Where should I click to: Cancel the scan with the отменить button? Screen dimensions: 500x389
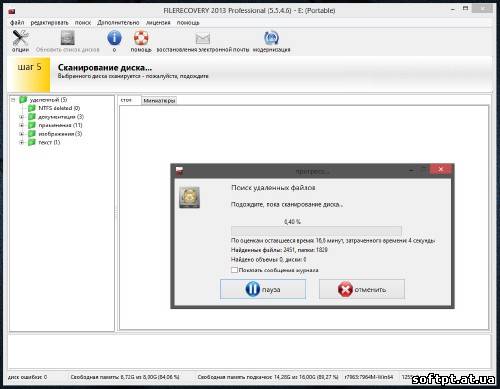(362, 289)
